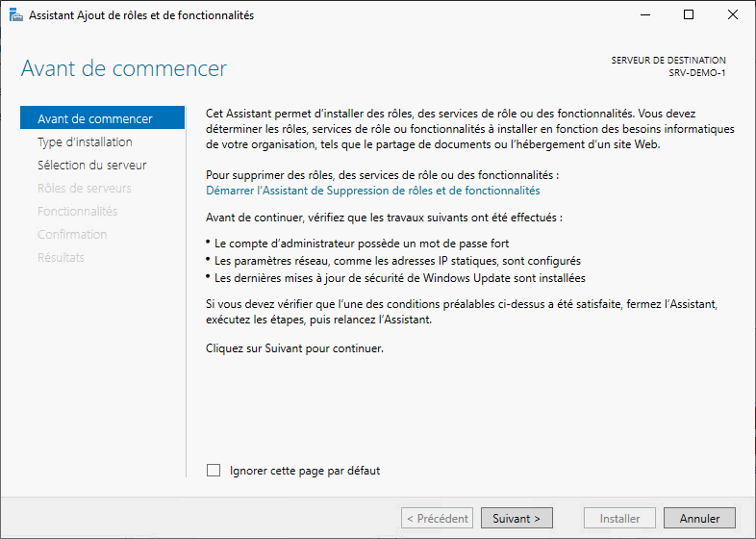Click the wizard icon in the title bar
This screenshot has width=756, height=539.
pos(16,15)
